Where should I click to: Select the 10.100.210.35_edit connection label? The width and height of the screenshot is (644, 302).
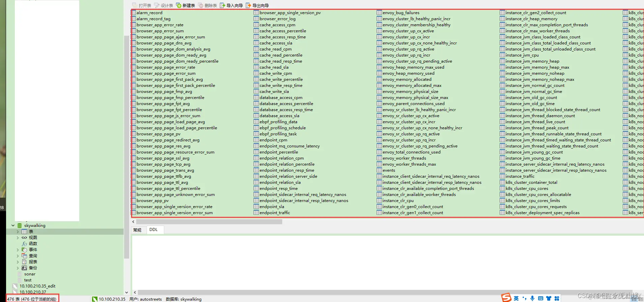(x=37, y=286)
